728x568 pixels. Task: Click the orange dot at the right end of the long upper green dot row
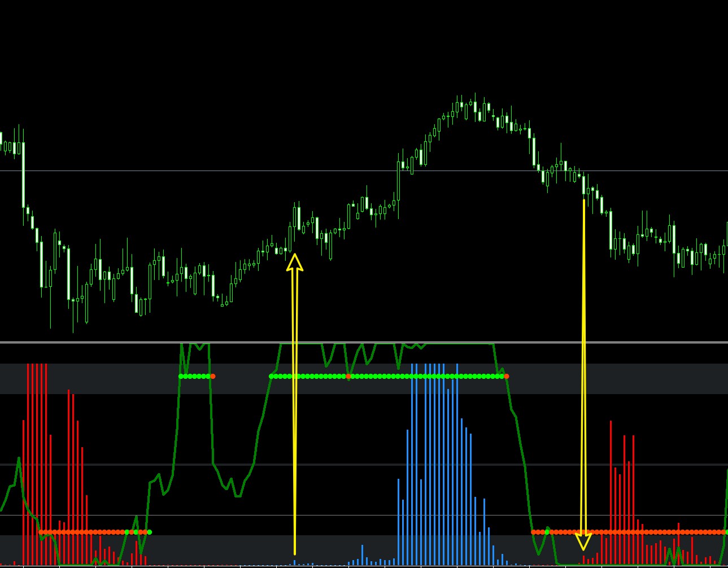click(507, 376)
